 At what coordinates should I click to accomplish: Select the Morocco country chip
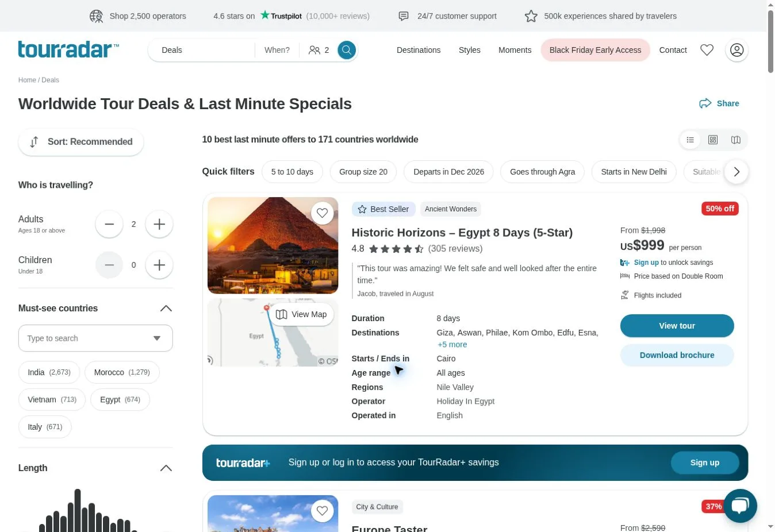point(122,372)
